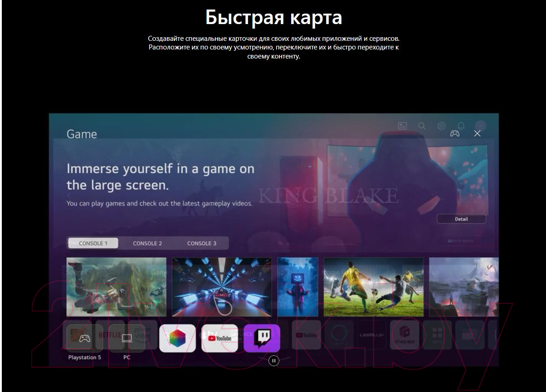Screen dimensions: 546x392
Task: Open the YouTube app tile
Action: point(219,338)
